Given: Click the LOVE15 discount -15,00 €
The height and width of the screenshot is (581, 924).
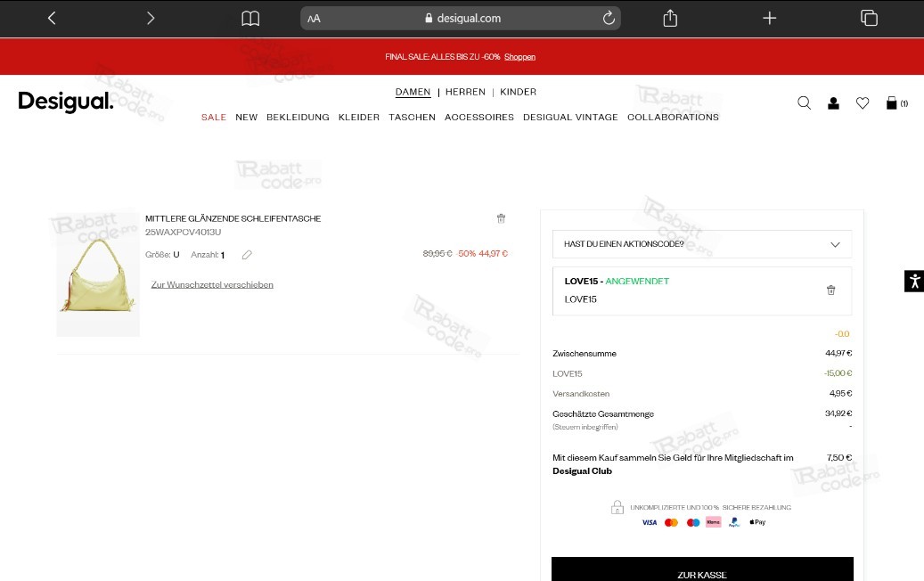Looking at the screenshot, I should click(838, 373).
